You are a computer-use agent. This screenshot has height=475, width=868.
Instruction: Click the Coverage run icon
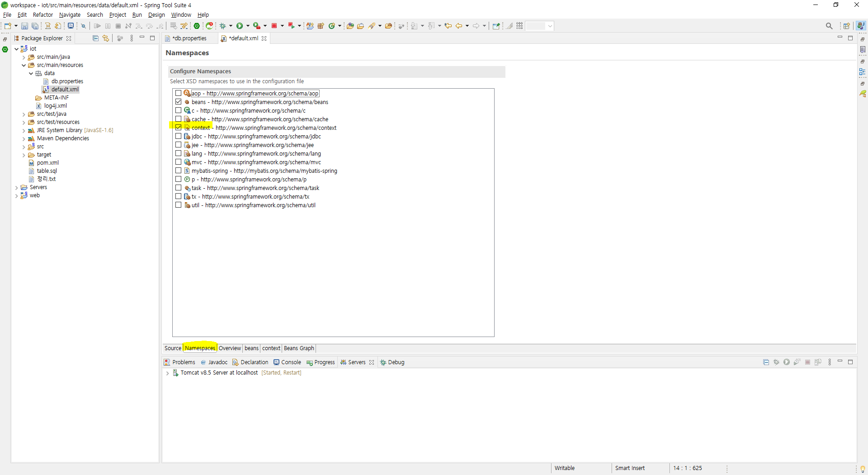pos(256,26)
